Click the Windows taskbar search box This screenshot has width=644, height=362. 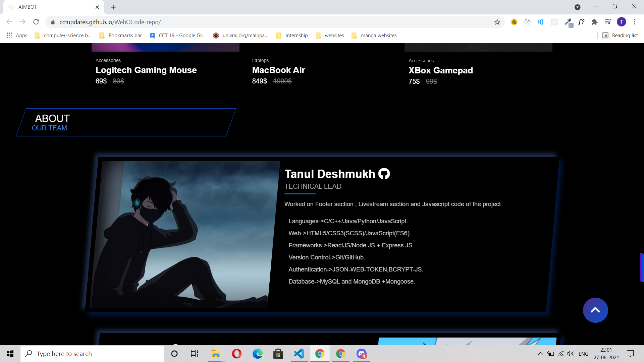click(92, 354)
